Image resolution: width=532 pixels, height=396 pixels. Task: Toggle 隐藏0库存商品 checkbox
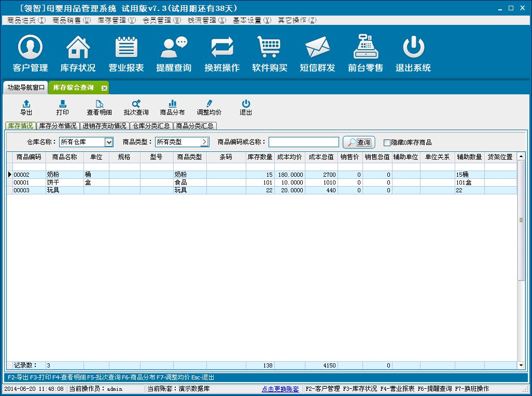[387, 143]
